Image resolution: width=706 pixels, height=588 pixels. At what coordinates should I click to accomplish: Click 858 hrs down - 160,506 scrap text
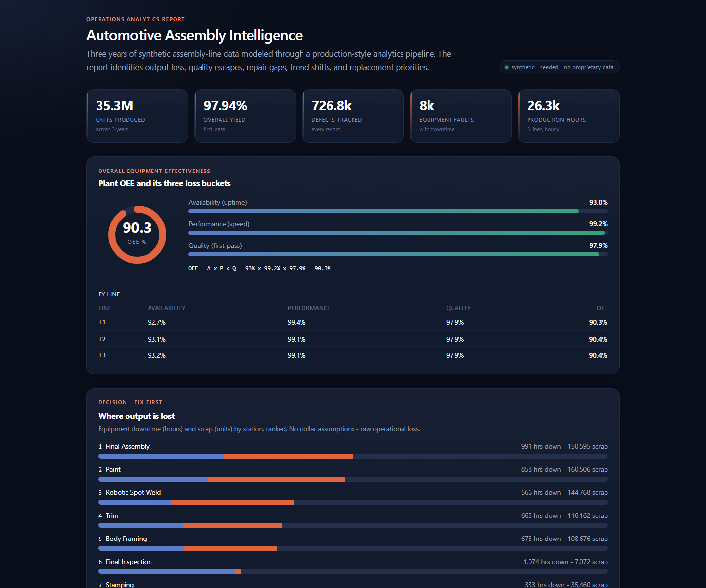pos(564,469)
